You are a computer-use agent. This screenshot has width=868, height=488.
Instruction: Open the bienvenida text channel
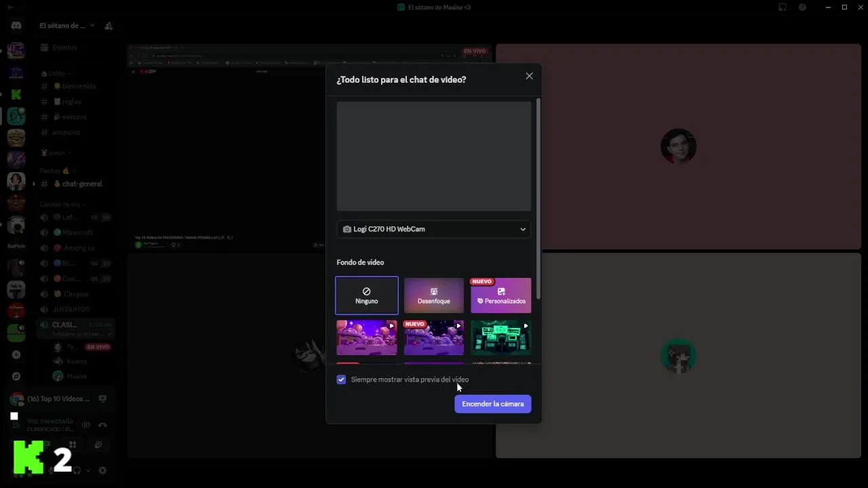[x=76, y=86]
